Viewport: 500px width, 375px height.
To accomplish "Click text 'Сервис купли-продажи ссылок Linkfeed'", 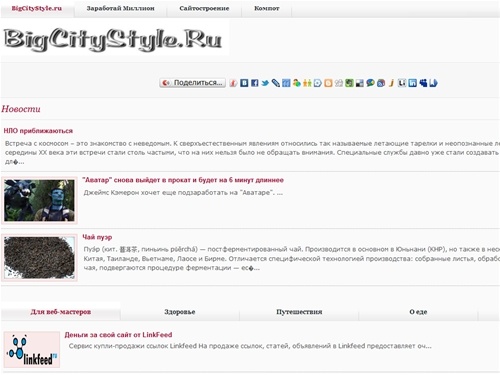I will [133, 346].
